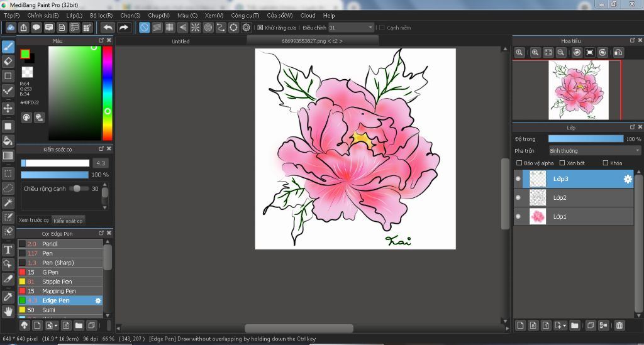The image size is (644, 345).
Task: Add a new layer in layer panel
Action: click(x=520, y=326)
